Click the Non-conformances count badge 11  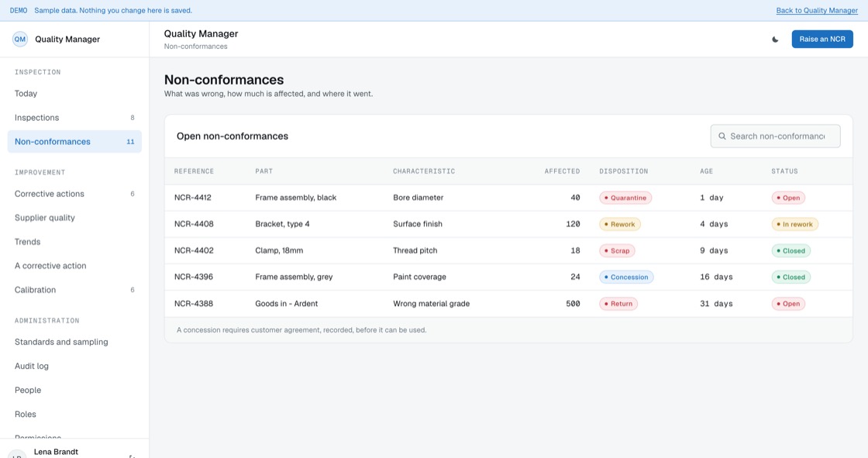pos(130,142)
